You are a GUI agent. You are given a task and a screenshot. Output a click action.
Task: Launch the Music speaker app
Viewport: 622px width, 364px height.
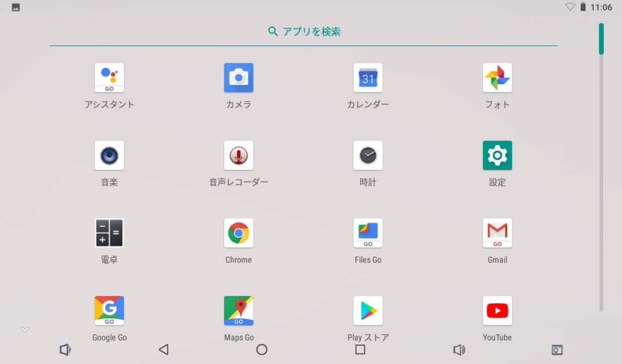[109, 156]
